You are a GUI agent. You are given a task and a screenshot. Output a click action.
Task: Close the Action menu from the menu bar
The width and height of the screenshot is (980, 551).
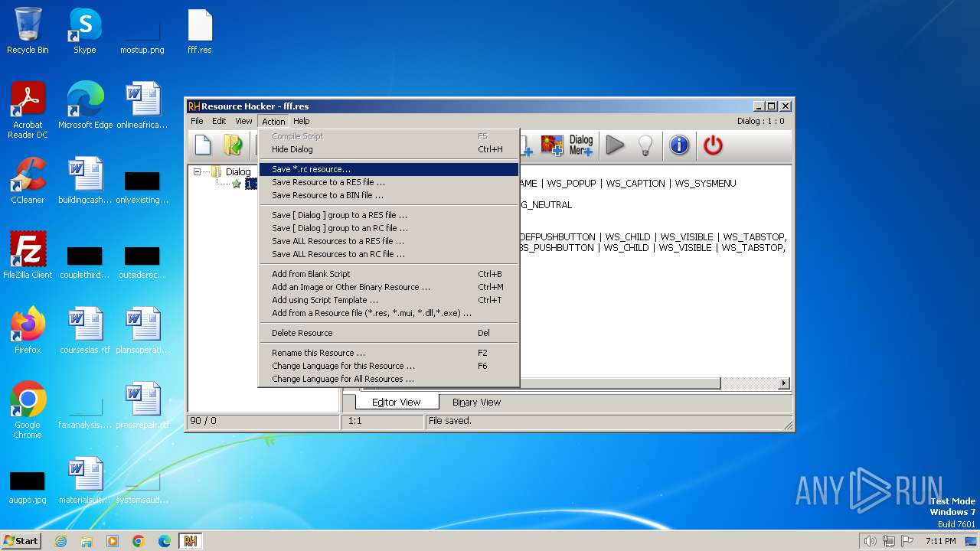click(273, 121)
